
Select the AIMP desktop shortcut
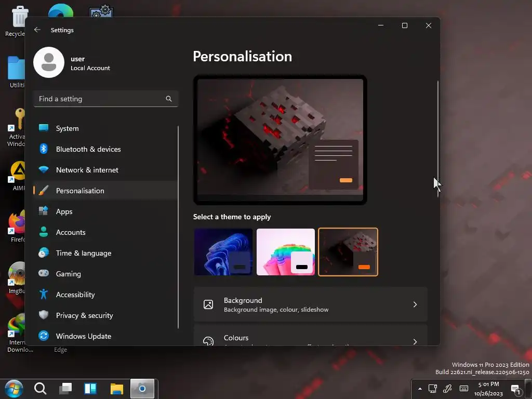pos(17,176)
